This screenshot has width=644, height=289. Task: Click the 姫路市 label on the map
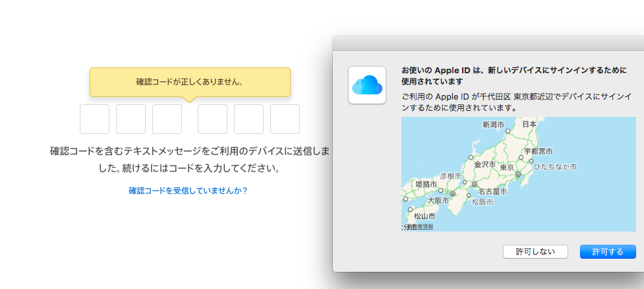(426, 184)
